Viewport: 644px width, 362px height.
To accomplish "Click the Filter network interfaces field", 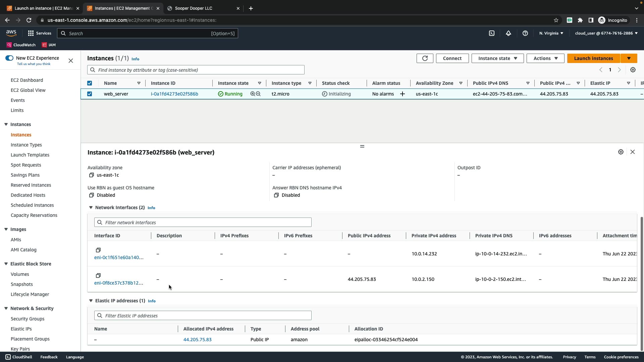I will pyautogui.click(x=203, y=223).
